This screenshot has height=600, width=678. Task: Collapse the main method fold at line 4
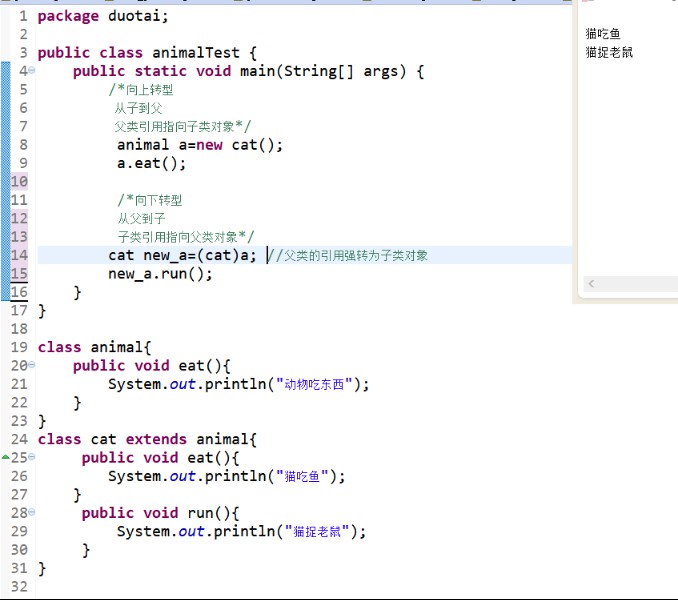tap(32, 70)
